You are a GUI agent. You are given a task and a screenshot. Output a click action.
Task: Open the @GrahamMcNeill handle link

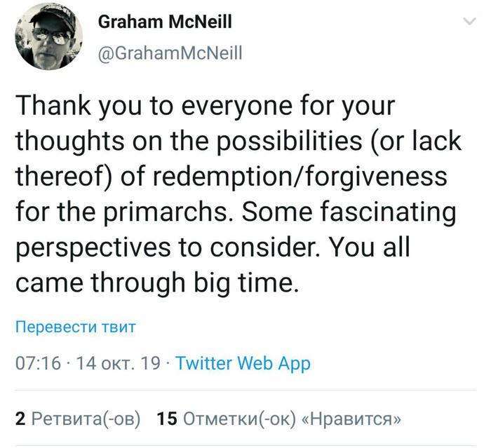[170, 53]
